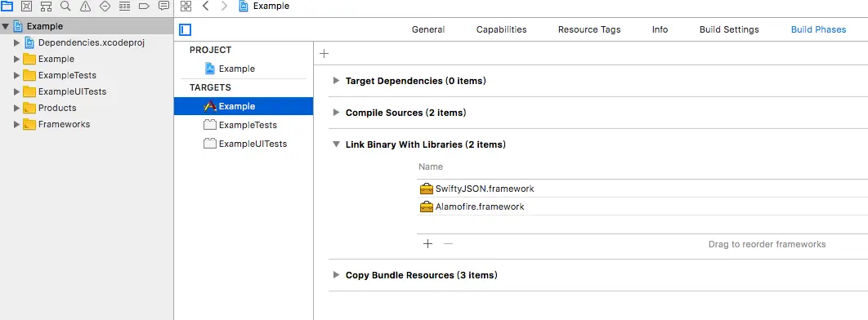868x320 pixels.
Task: Click the Example jump bar file icon
Action: point(243,7)
